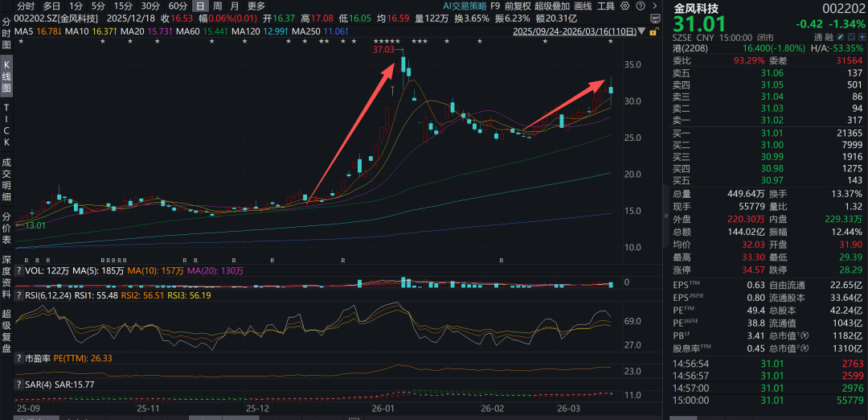Select 分时 timeframe tab
This screenshot has width=868, height=420.
[x=26, y=6]
